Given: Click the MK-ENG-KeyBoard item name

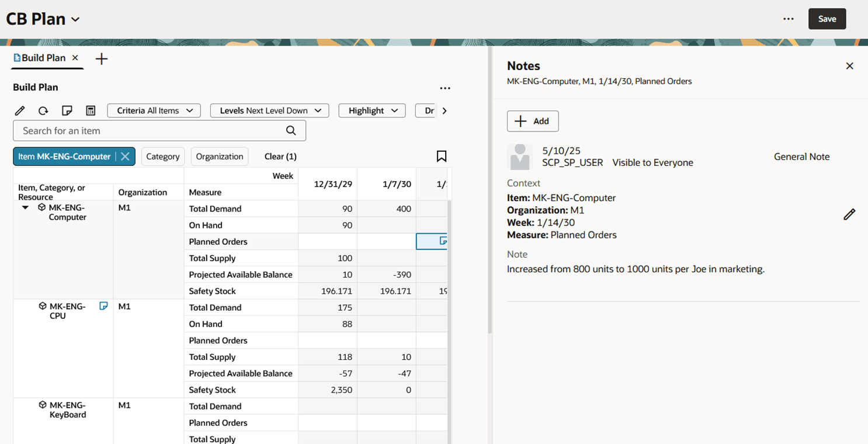Looking at the screenshot, I should (68, 410).
